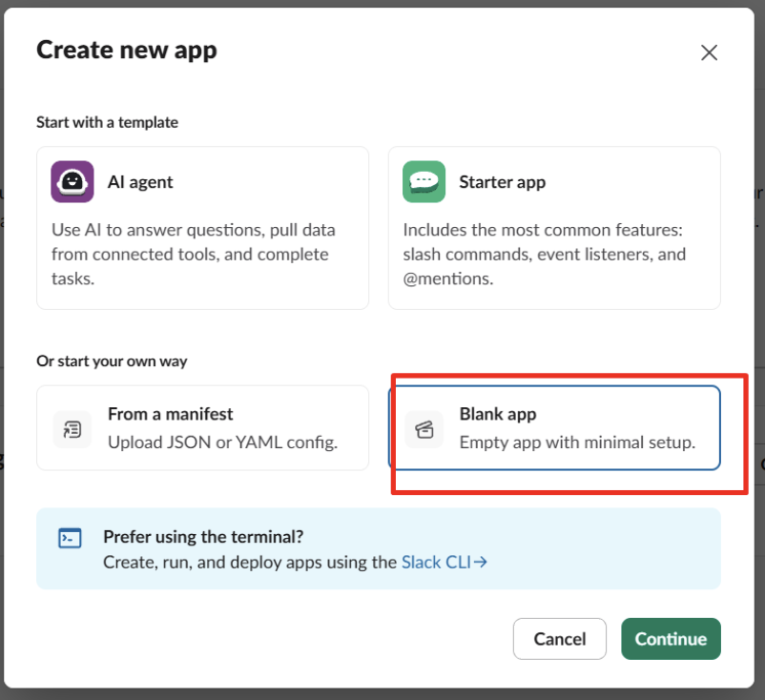Click the AI agent description about answering questions
The image size is (765, 700).
194,254
